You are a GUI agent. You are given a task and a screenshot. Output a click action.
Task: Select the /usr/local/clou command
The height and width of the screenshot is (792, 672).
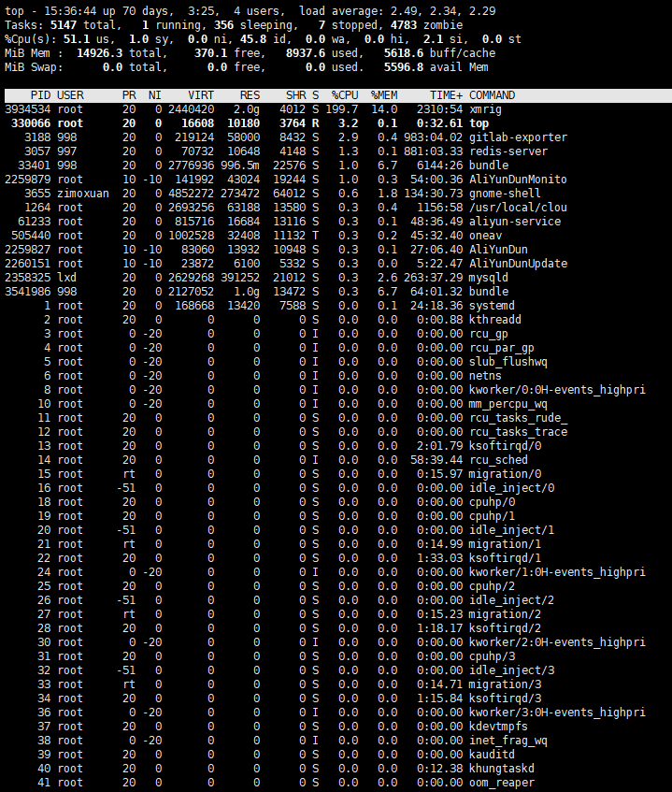[x=518, y=208]
